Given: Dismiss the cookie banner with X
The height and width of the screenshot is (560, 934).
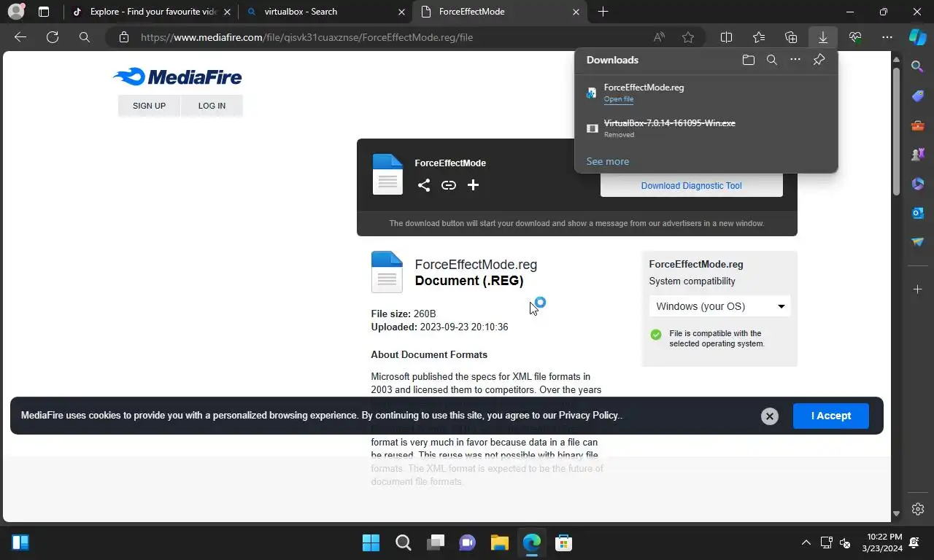Looking at the screenshot, I should coord(769,416).
